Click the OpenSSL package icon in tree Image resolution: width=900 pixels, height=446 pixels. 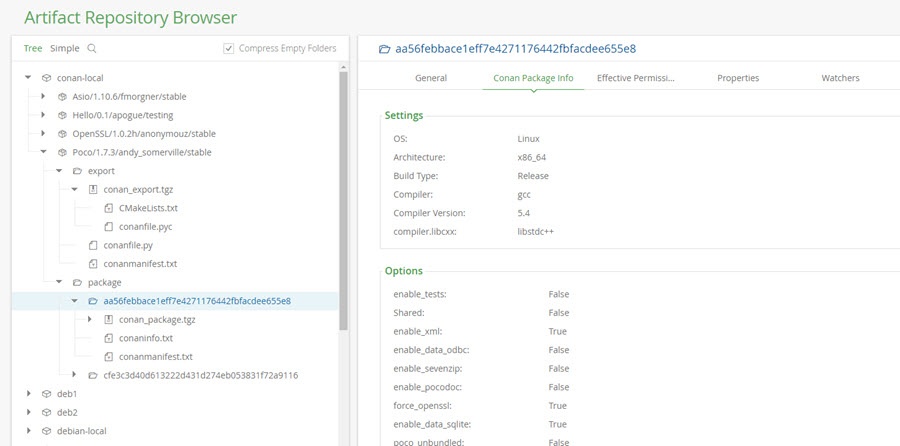tap(62, 134)
